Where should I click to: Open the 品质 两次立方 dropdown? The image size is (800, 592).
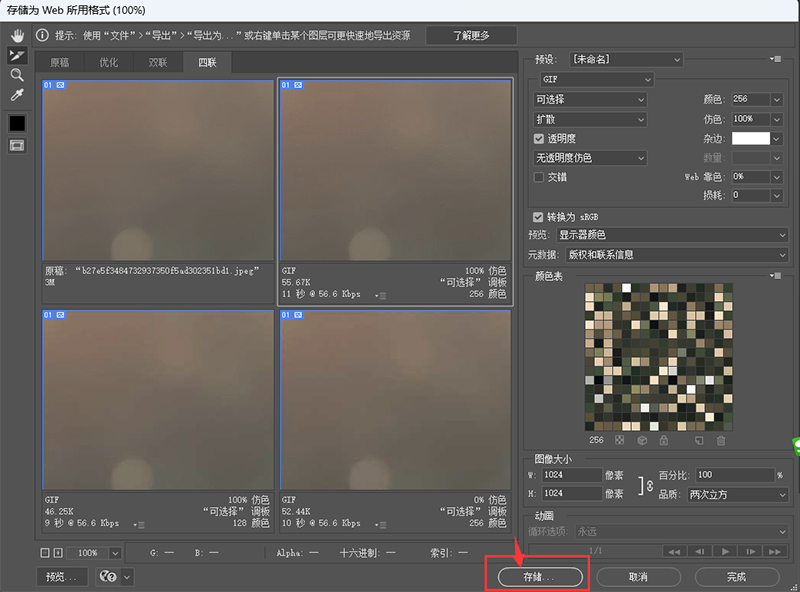(x=737, y=495)
